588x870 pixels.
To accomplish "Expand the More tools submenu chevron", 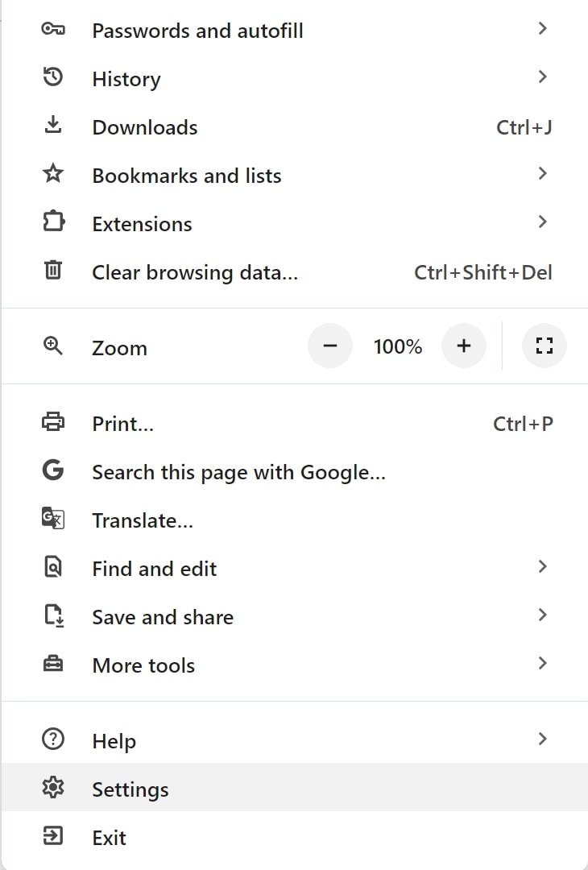I will [543, 663].
